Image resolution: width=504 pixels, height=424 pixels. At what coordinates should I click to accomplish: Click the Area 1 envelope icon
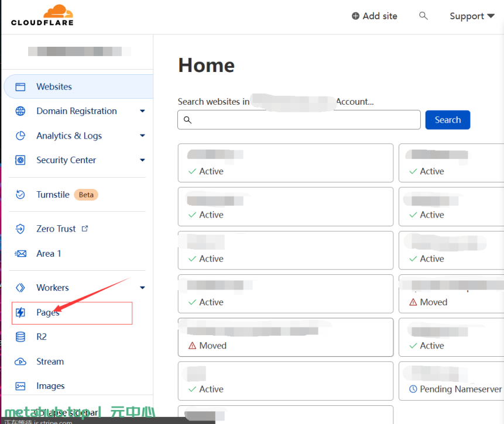tap(20, 254)
